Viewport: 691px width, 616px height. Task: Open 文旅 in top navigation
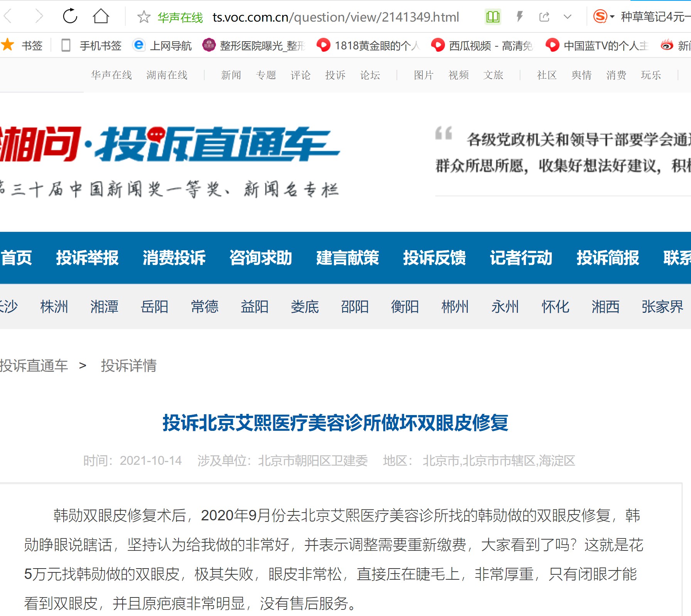pos(493,75)
